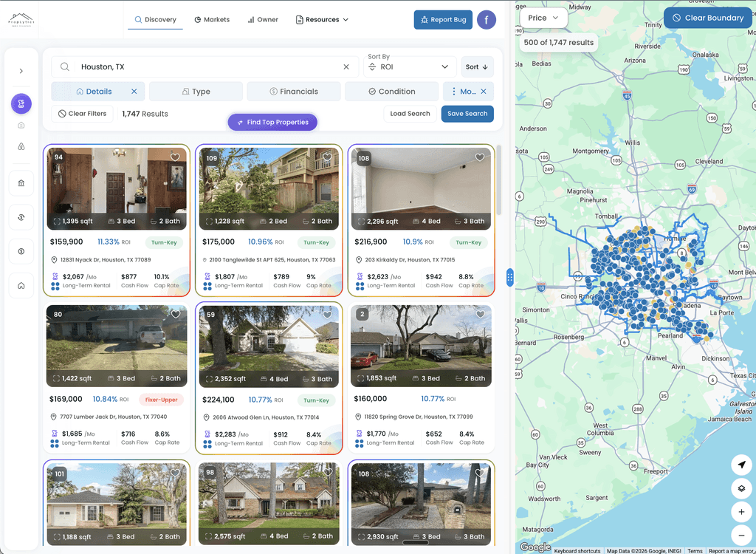This screenshot has width=756, height=554.
Task: Favorite the 203 Kirkaldy Dr listing
Action: pyautogui.click(x=480, y=157)
